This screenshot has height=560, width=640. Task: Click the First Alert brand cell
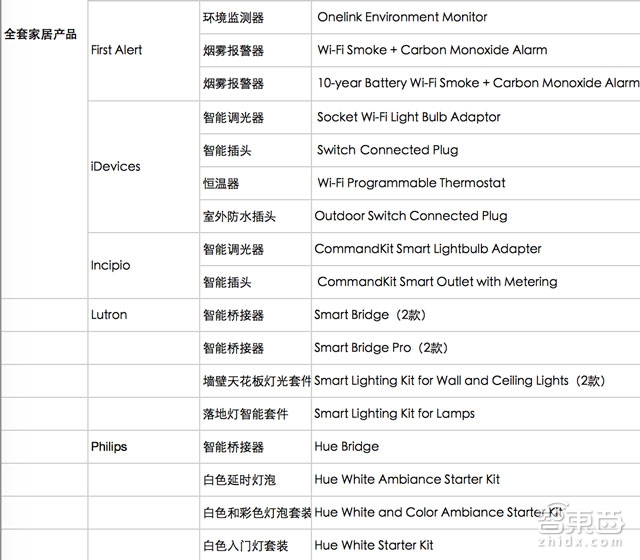pos(116,50)
